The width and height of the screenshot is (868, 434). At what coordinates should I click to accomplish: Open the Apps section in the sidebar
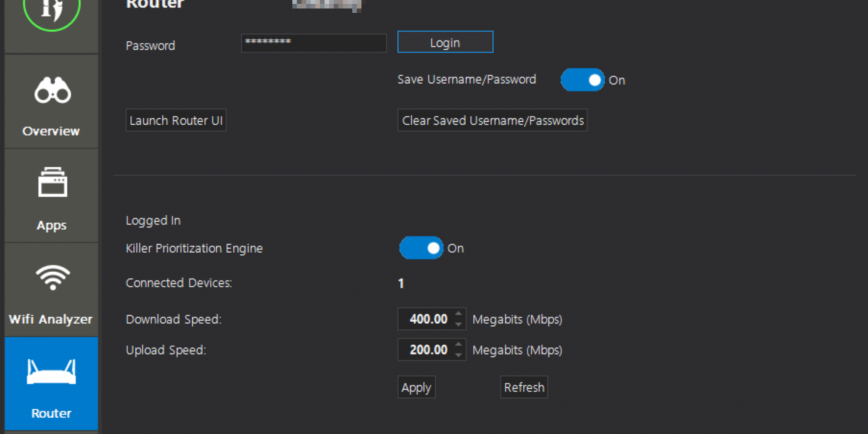pos(51,196)
